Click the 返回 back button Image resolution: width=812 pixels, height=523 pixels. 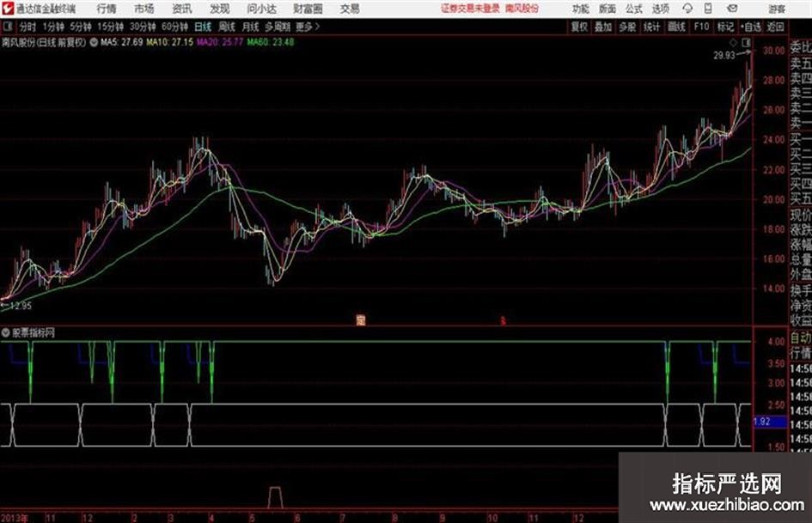coord(776,27)
